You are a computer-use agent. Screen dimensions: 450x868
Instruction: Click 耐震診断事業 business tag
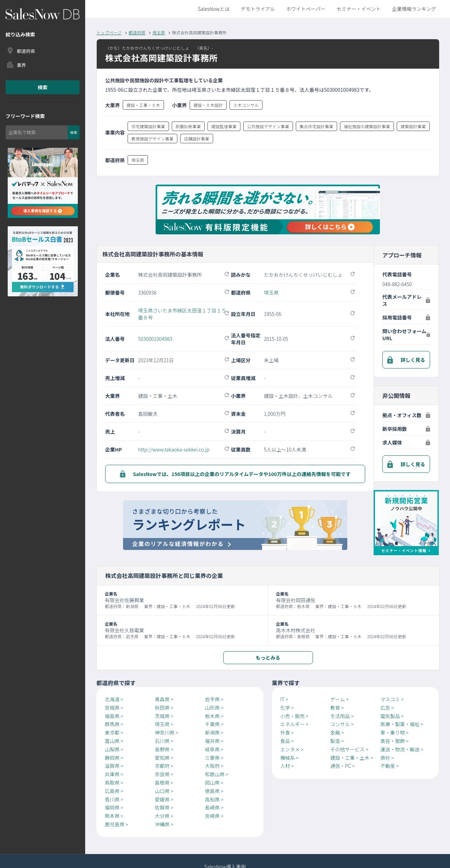click(x=188, y=126)
